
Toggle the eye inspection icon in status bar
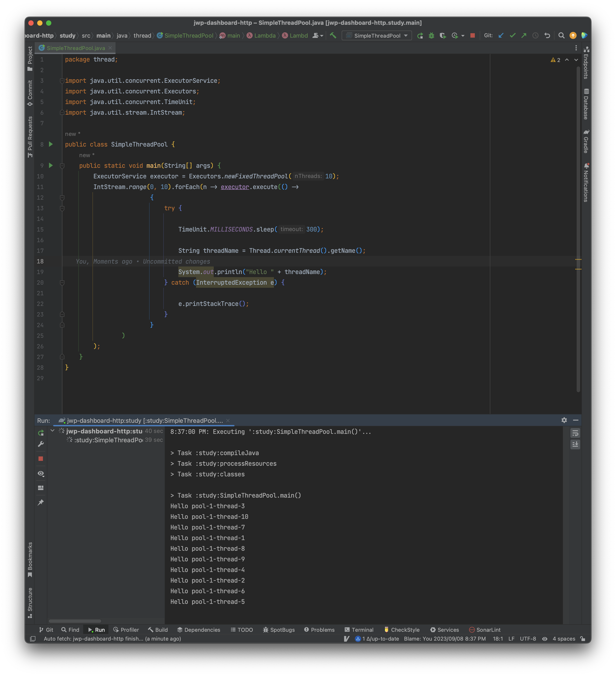pyautogui.click(x=545, y=639)
